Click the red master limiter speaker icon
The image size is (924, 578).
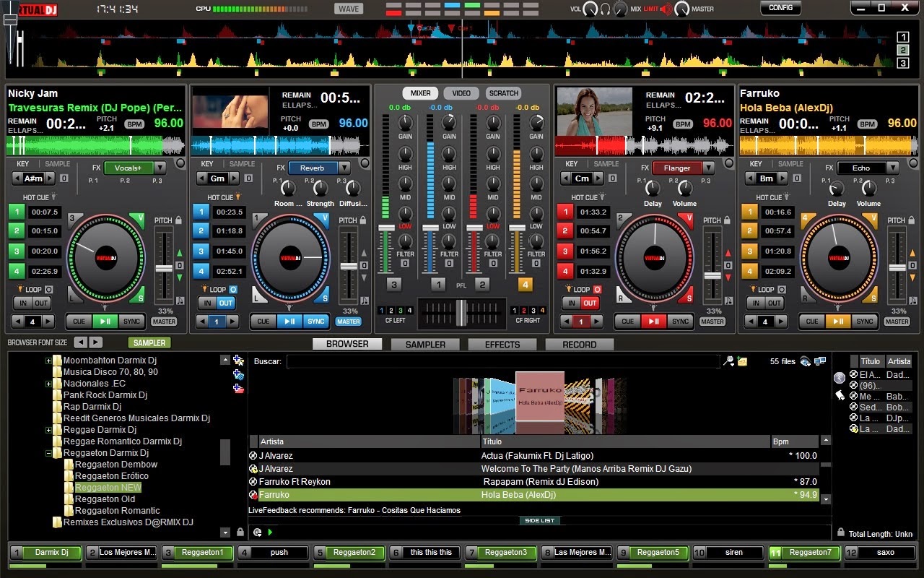coord(665,9)
